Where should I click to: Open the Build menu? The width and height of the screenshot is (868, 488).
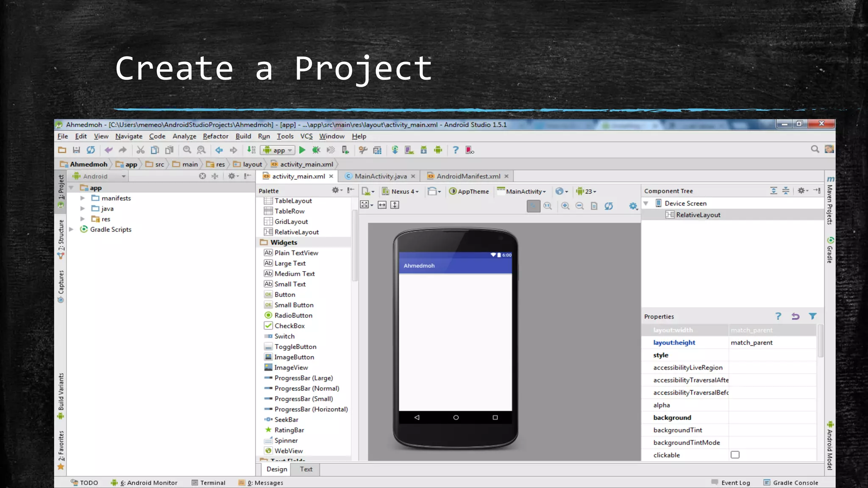coord(243,136)
